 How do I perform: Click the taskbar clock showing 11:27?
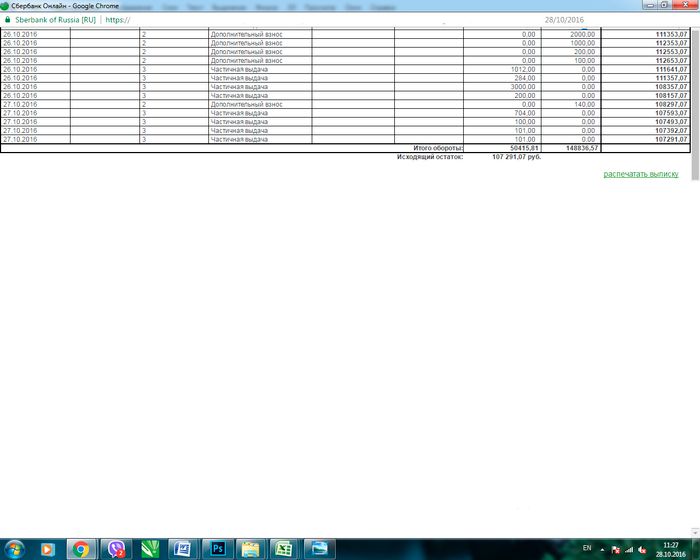[x=671, y=550]
